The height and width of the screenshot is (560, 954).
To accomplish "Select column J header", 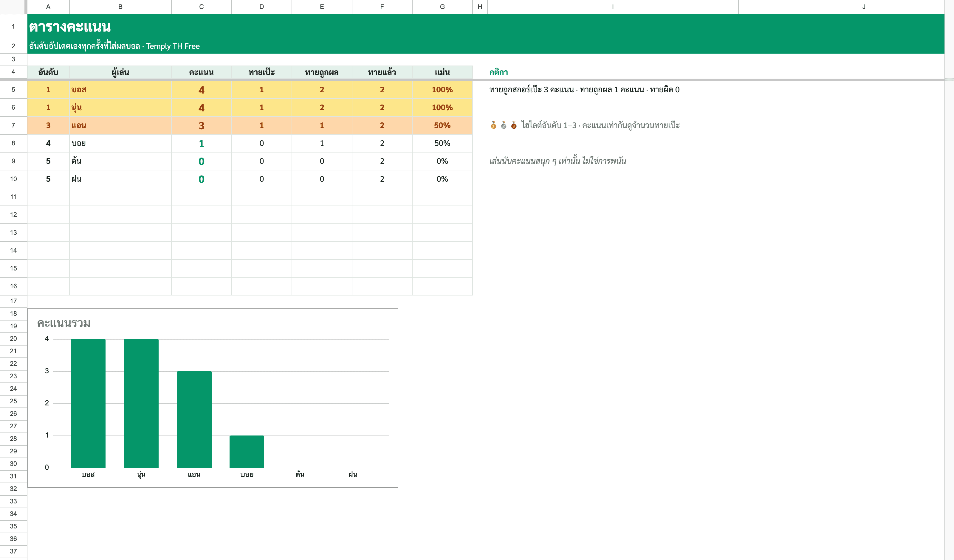I will (864, 7).
